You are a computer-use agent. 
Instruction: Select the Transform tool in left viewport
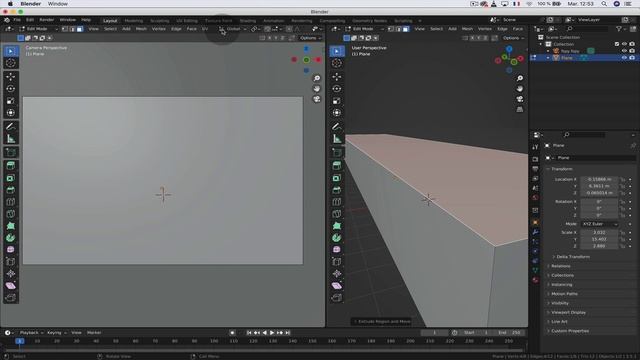coord(11,112)
